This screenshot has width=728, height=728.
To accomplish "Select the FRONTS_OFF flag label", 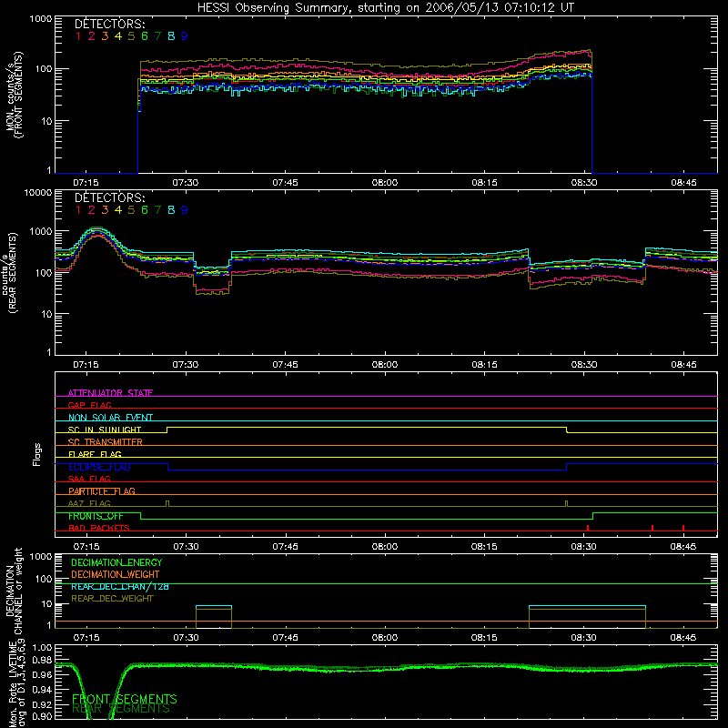I will pos(96,516).
